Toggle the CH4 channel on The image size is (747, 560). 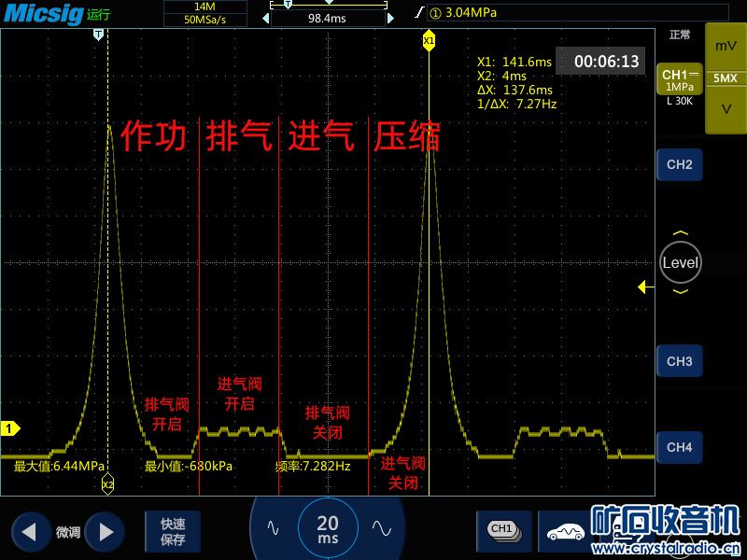point(679,447)
